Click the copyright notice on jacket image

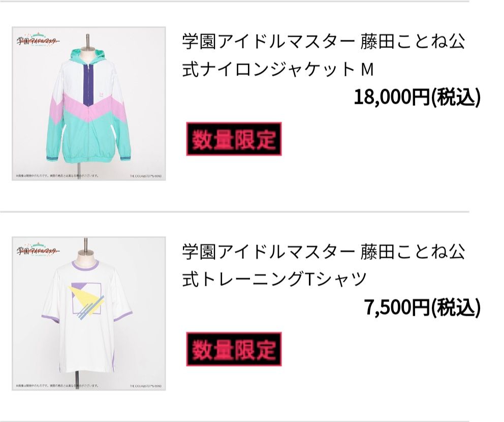(x=146, y=176)
